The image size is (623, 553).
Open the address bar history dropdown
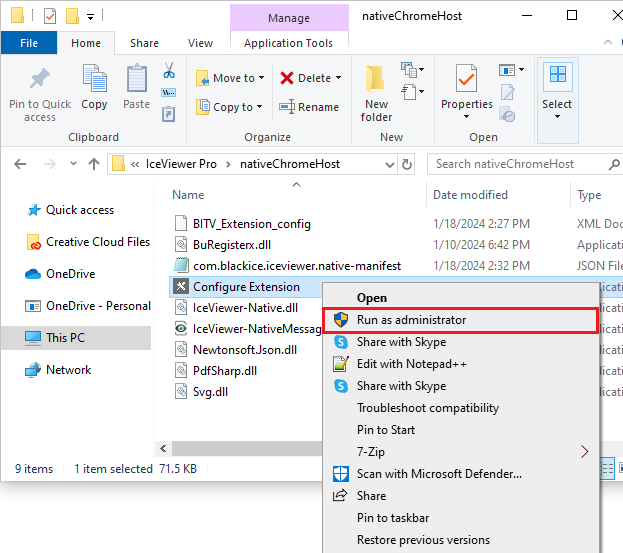coord(390,164)
